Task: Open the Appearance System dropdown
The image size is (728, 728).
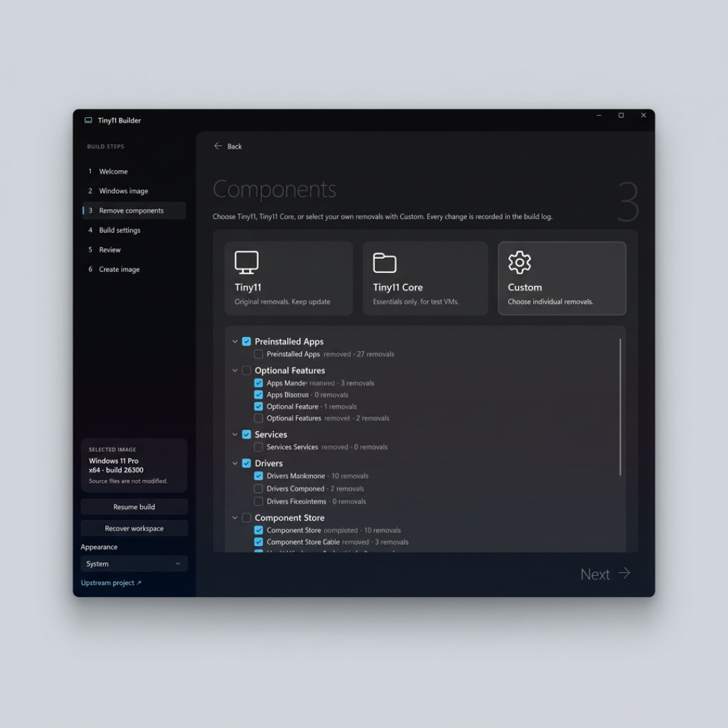Action: 133,563
